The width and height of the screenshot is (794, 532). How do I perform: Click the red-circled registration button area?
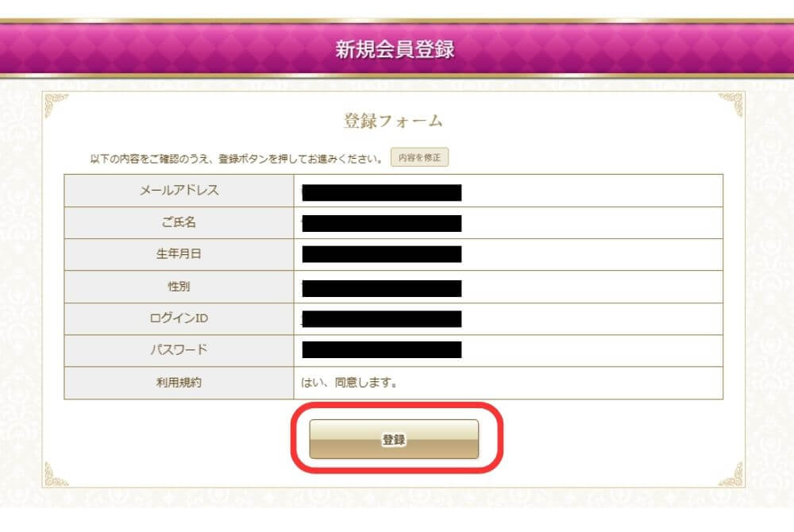[x=396, y=438]
